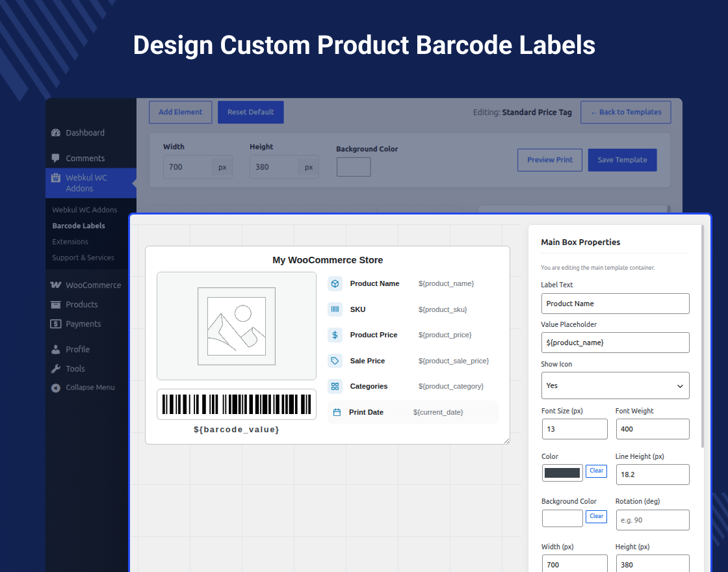
Task: Select the ${current_date} placeholder text
Action: (x=438, y=412)
